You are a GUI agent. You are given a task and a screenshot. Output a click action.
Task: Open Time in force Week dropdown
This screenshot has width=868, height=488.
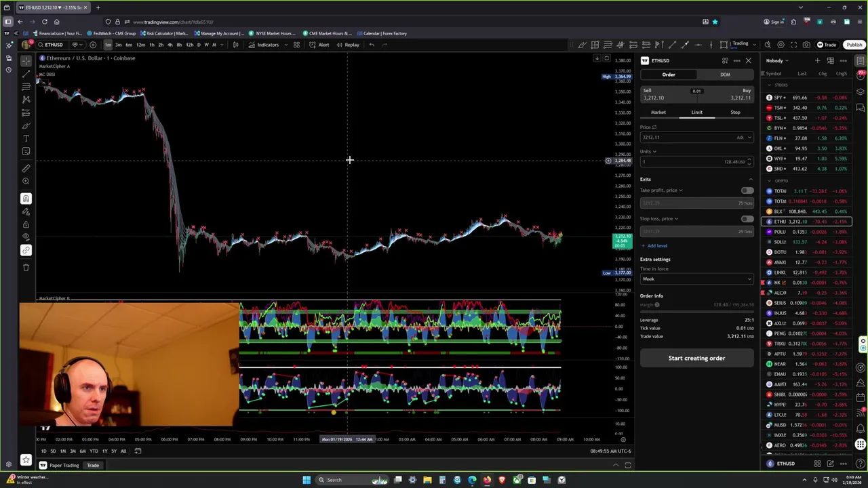pyautogui.click(x=696, y=279)
